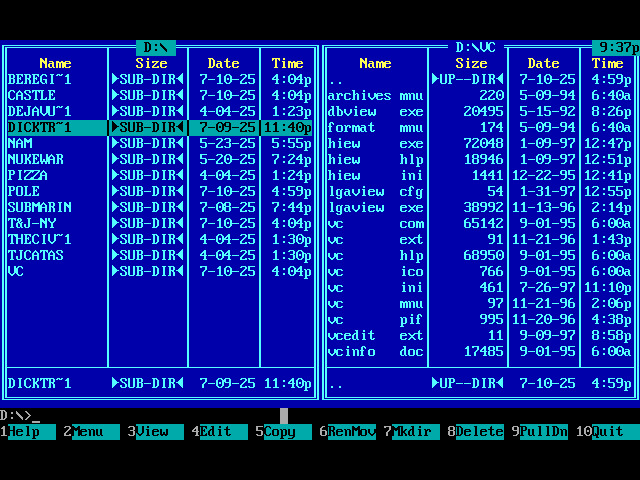Viewport: 640px width, 480px height.
Task: Open the 2 Menu function key
Action: (x=87, y=432)
